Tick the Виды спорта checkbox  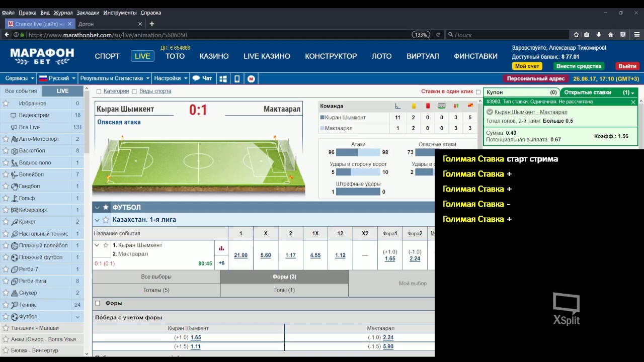point(134,92)
